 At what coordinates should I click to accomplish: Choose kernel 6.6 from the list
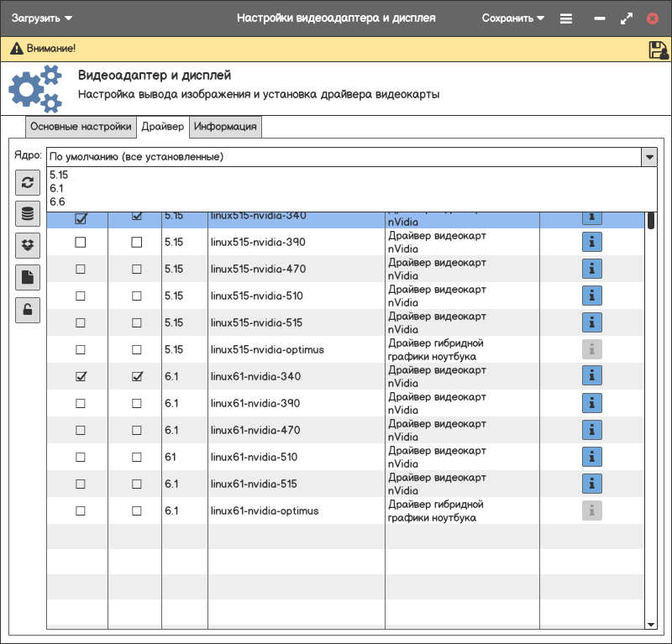57,202
